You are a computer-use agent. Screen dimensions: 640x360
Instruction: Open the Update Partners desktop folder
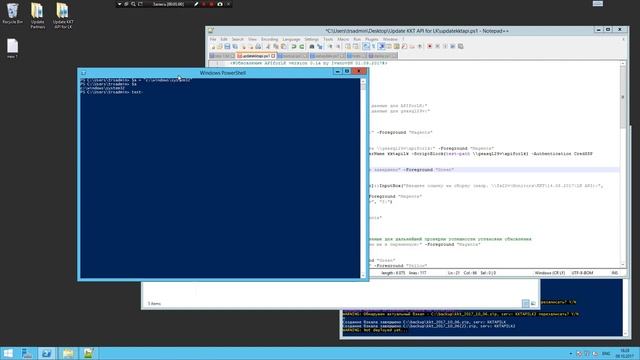[38, 16]
